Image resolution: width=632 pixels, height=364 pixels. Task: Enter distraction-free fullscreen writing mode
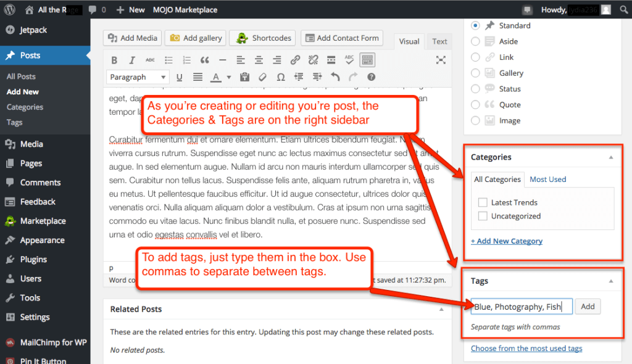tap(441, 60)
